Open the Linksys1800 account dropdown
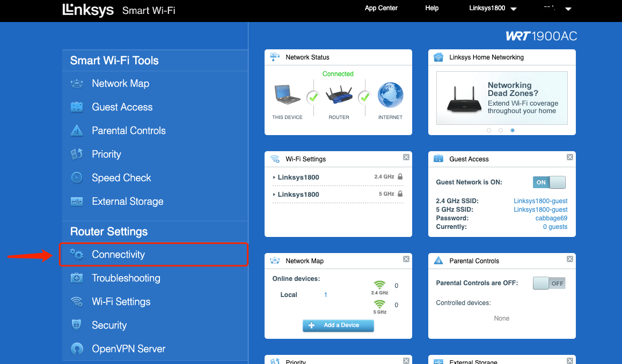 click(x=493, y=9)
